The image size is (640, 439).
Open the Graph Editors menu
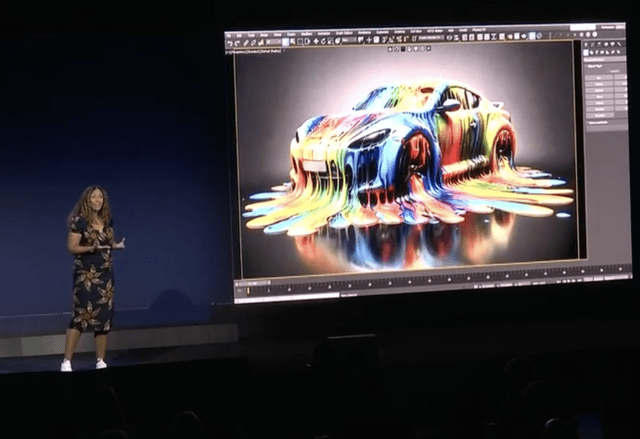pos(344,33)
